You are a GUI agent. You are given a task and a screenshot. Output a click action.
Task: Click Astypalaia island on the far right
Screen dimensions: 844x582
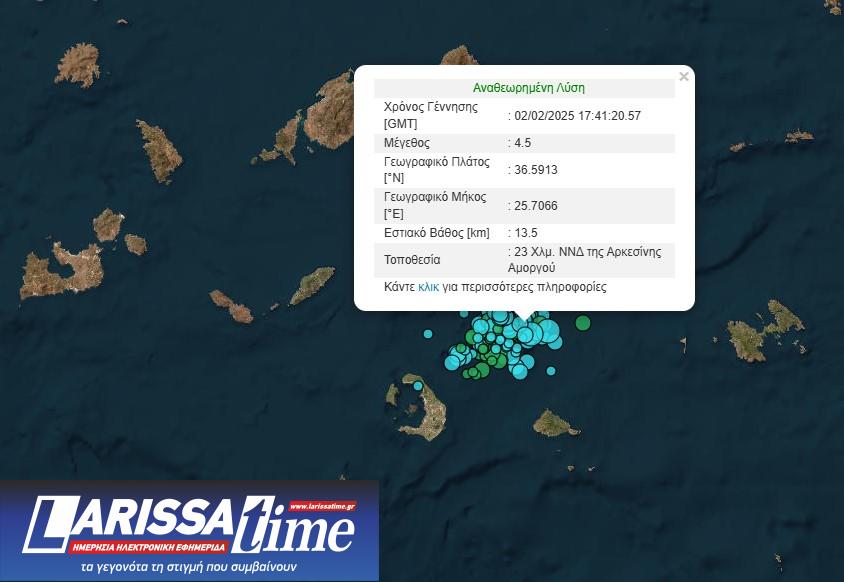click(765, 334)
